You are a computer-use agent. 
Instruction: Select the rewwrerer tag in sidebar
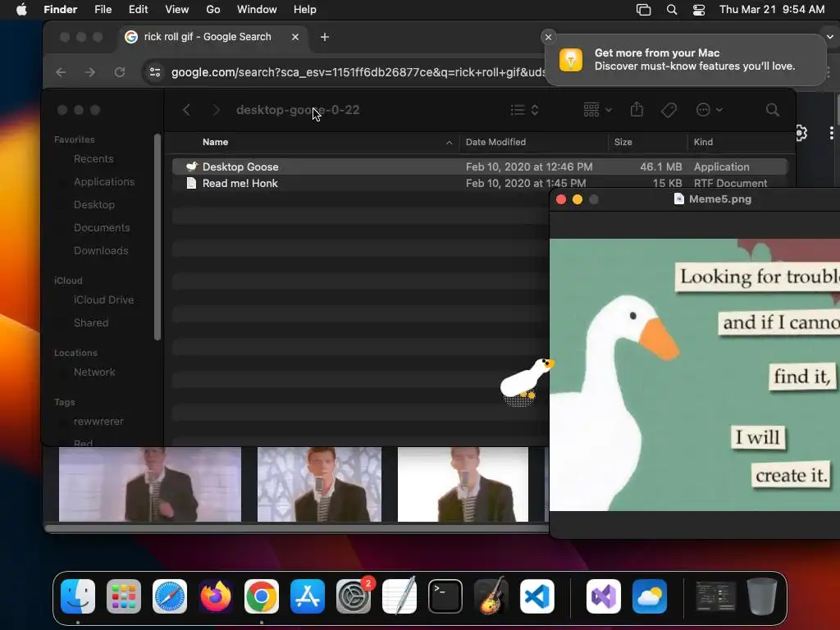click(x=98, y=422)
